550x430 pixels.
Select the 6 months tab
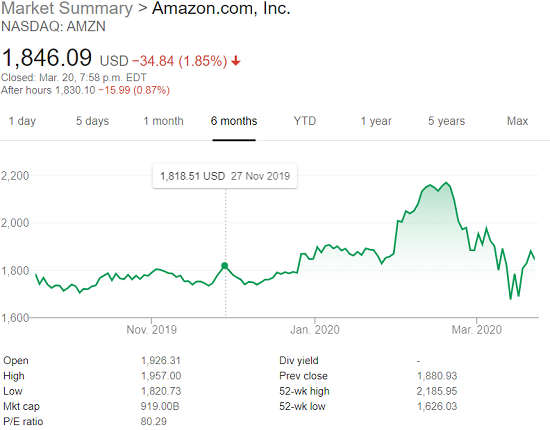click(234, 121)
